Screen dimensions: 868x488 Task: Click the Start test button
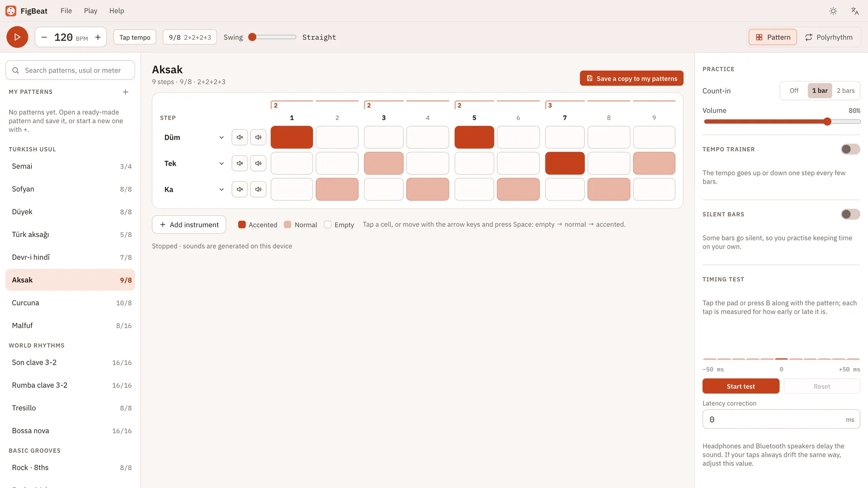[x=741, y=386]
